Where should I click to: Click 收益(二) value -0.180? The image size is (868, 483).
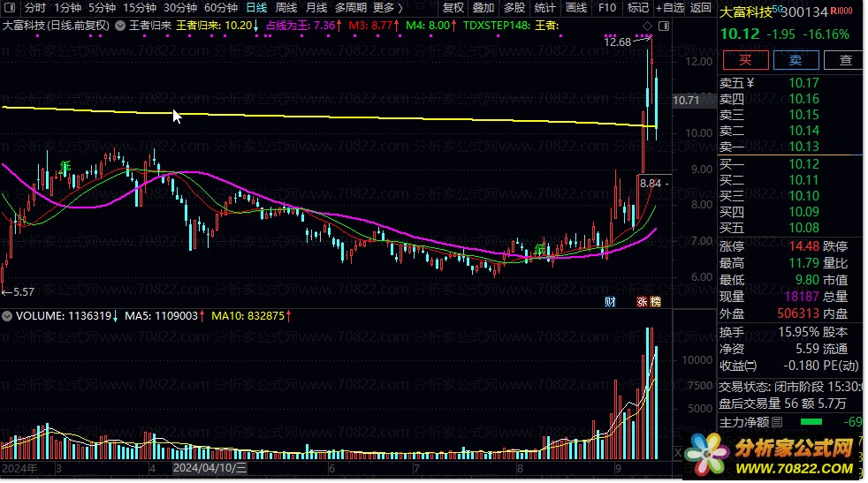[801, 366]
